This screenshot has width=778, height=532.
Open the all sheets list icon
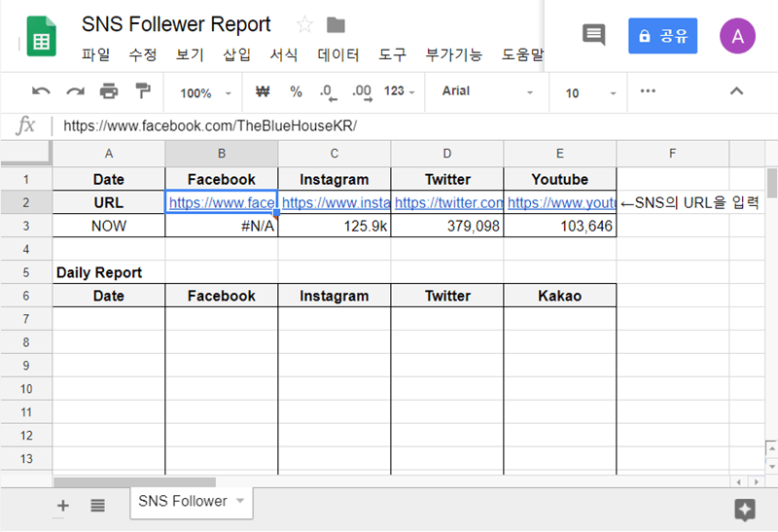coord(98,506)
